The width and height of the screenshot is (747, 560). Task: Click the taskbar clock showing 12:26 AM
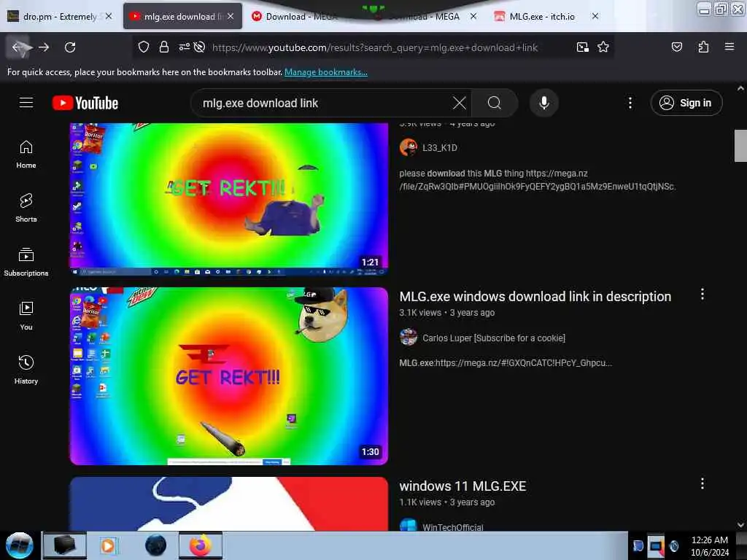pos(709,545)
